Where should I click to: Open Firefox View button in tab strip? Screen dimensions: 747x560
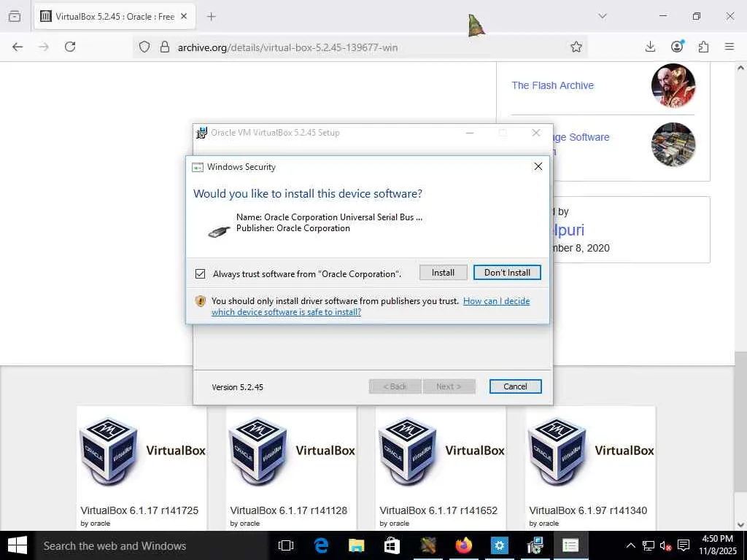coord(15,16)
